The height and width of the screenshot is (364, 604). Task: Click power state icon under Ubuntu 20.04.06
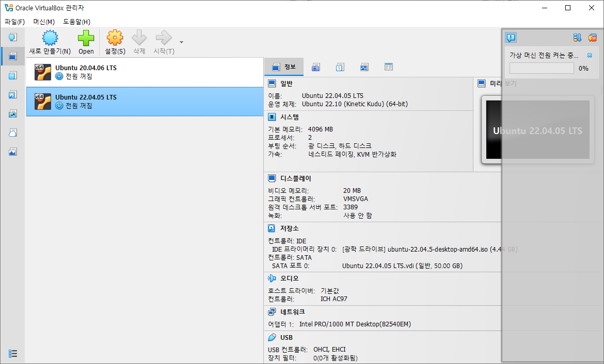(x=59, y=76)
